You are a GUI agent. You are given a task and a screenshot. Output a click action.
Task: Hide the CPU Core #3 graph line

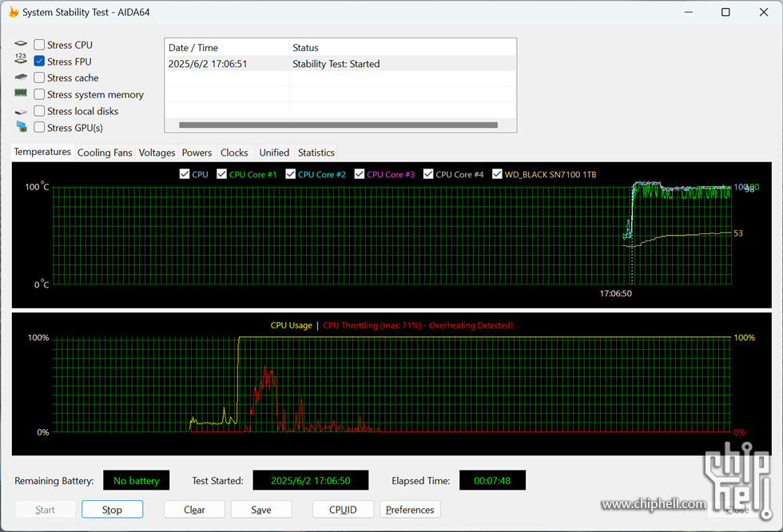[360, 174]
